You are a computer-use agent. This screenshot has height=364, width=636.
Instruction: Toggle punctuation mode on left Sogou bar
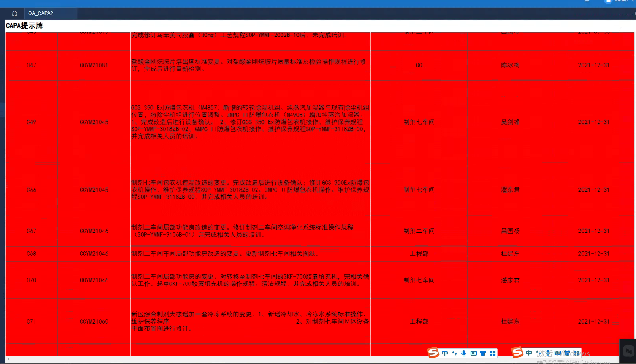[x=454, y=353]
